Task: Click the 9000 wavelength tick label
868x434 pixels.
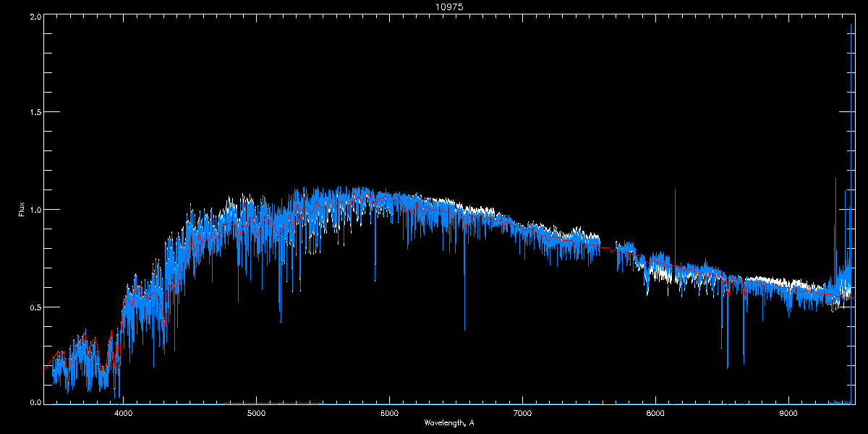Action: tap(788, 413)
